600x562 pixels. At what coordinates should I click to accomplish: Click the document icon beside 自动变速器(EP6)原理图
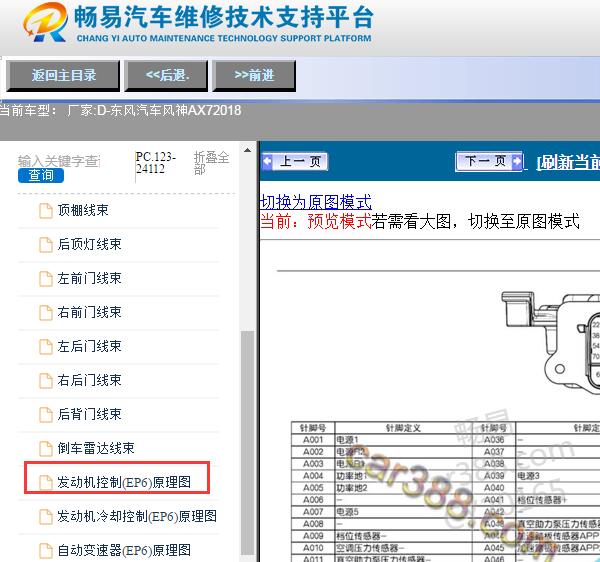(46, 551)
